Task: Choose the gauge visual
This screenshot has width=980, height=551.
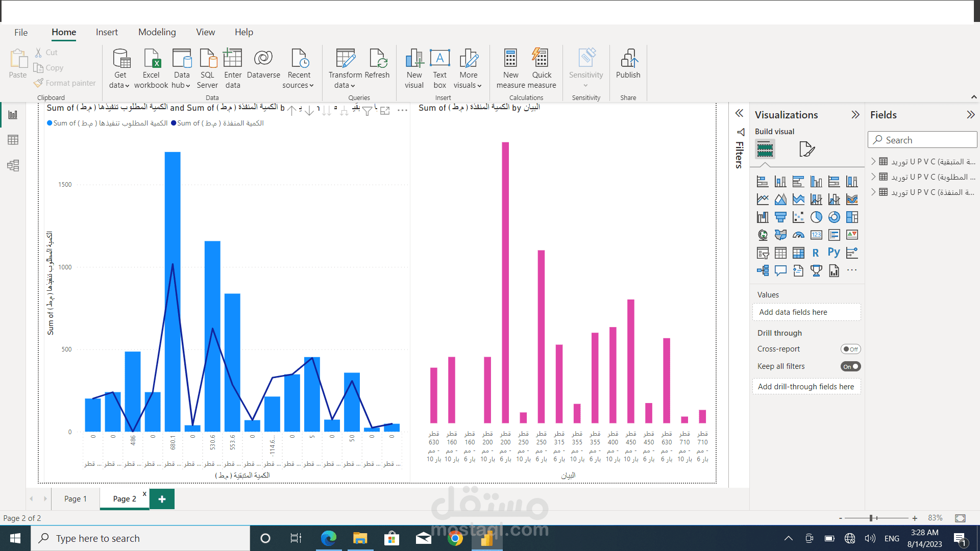Action: [x=798, y=235]
